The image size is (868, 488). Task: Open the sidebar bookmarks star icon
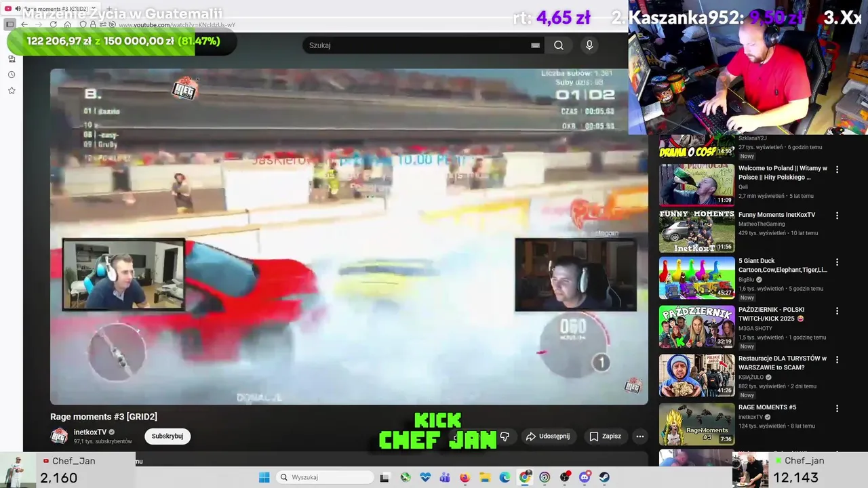(12, 90)
